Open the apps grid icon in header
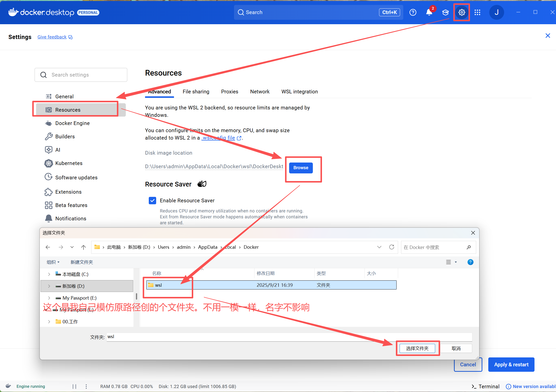The width and height of the screenshot is (556, 392). click(477, 12)
